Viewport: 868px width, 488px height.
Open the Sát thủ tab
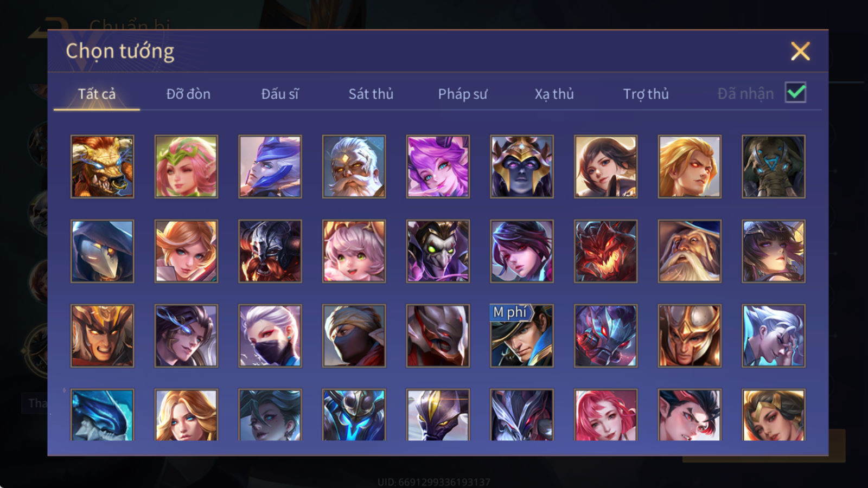click(371, 94)
